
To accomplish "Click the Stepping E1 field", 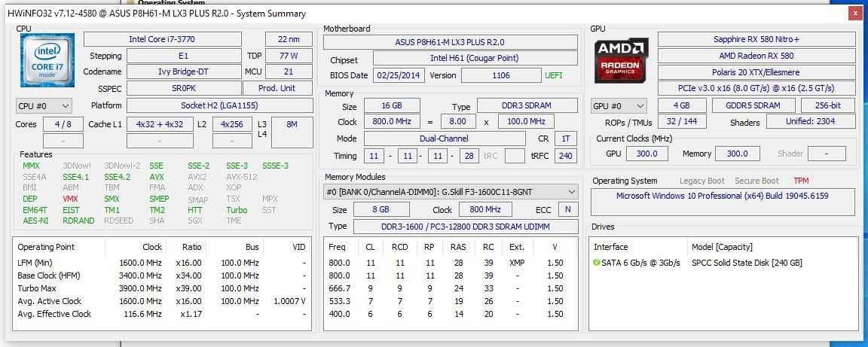I will click(184, 56).
